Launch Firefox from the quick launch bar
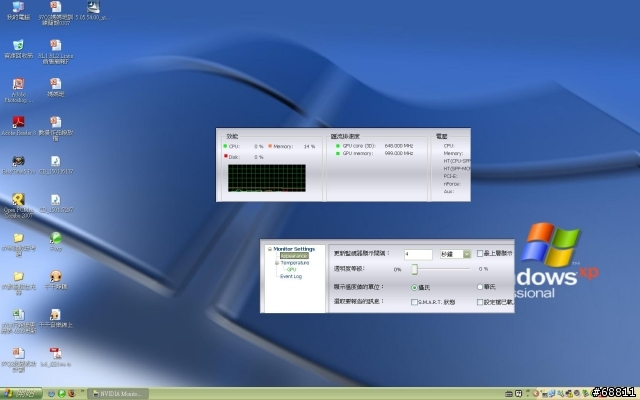Viewport: 640px width, 400px height. [72, 394]
